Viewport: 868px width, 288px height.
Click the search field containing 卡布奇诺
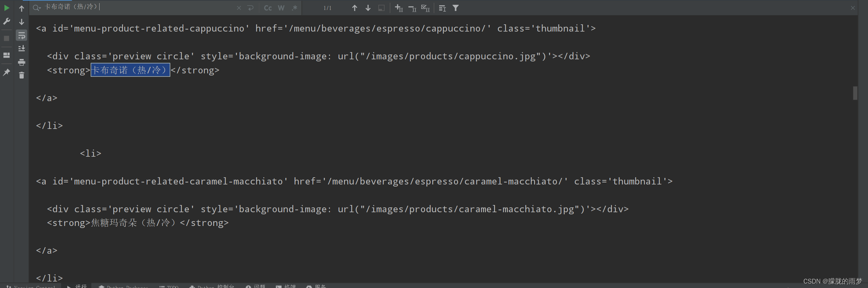(137, 7)
